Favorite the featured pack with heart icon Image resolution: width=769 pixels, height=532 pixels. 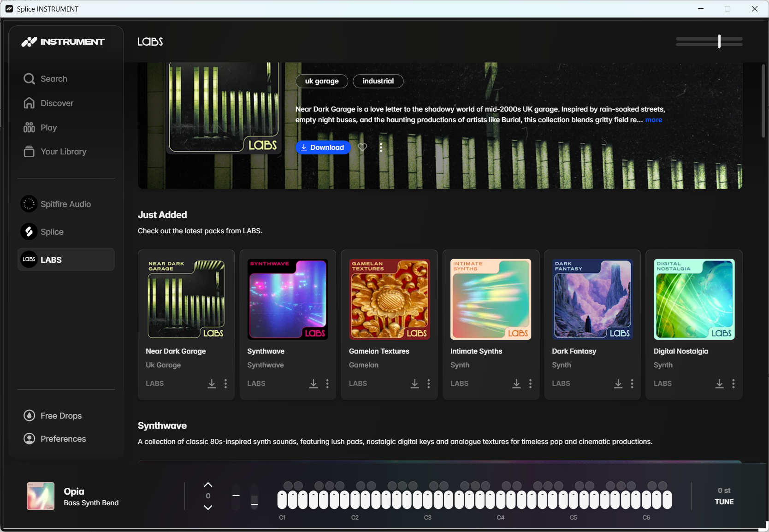(x=363, y=148)
